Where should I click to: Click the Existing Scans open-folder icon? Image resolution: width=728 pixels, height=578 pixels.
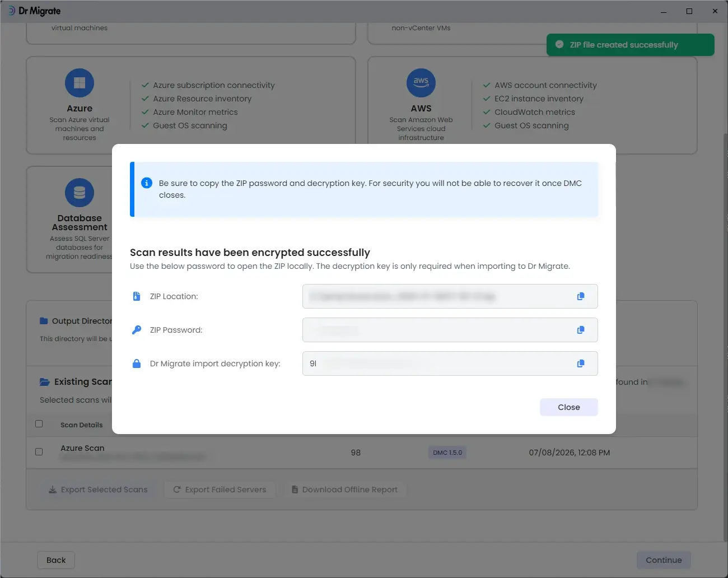45,382
